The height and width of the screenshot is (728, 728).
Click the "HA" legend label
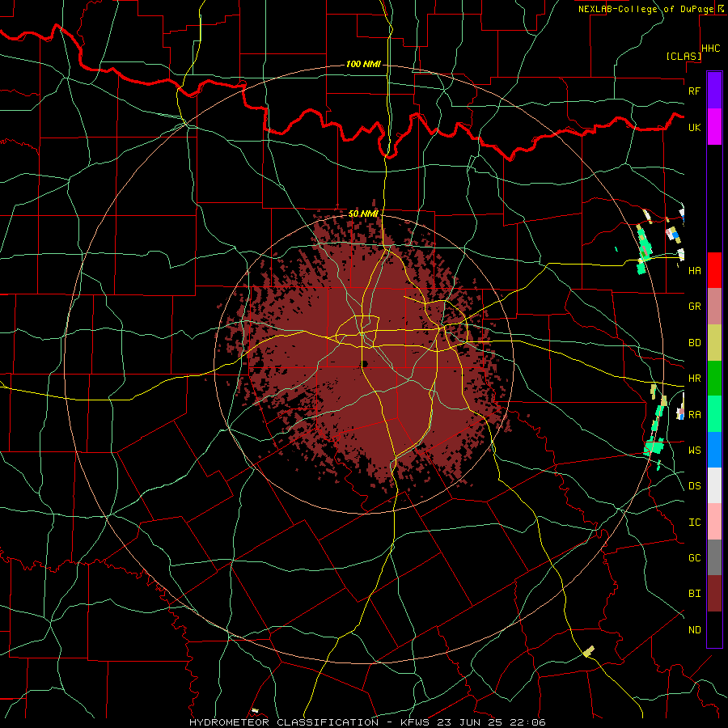(x=694, y=271)
